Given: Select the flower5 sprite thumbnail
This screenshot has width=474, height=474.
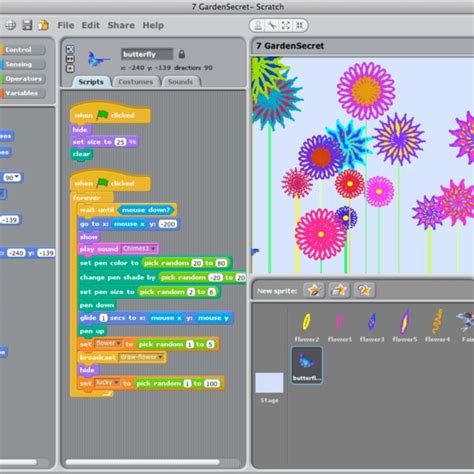Looking at the screenshot, I should tap(405, 325).
